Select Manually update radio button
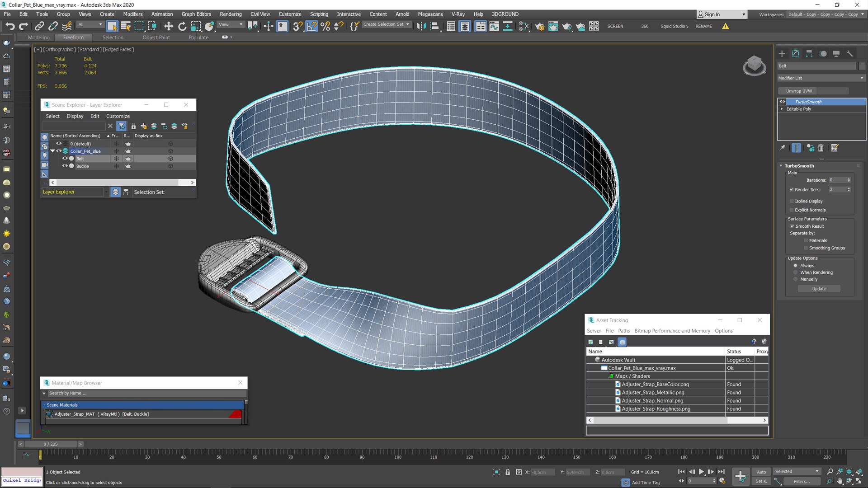 796,279
